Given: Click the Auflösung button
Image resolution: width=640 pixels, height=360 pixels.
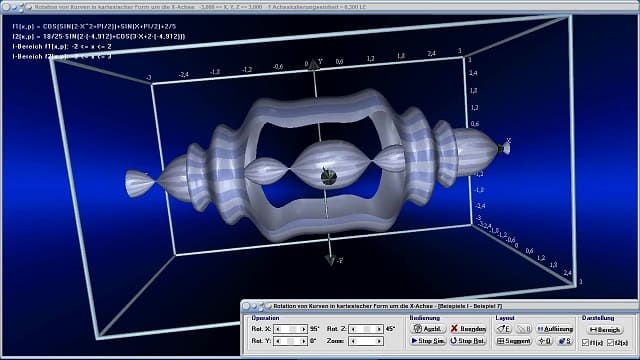Looking at the screenshot, I should [x=555, y=329].
